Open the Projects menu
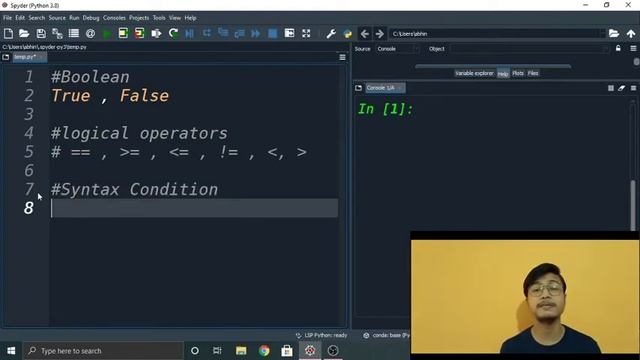 coord(139,18)
